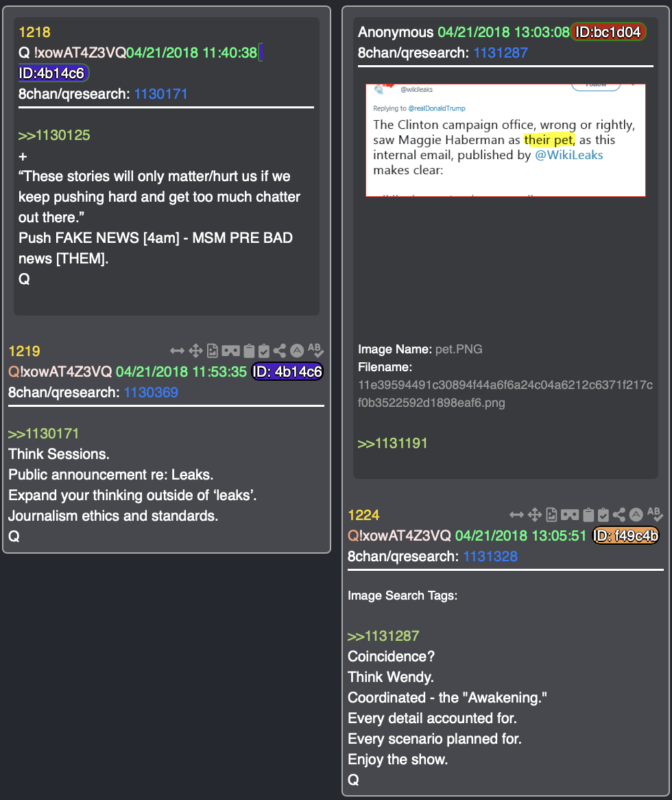
Task: Click the four-way move arrows icon on post 1219
Action: coord(195,351)
